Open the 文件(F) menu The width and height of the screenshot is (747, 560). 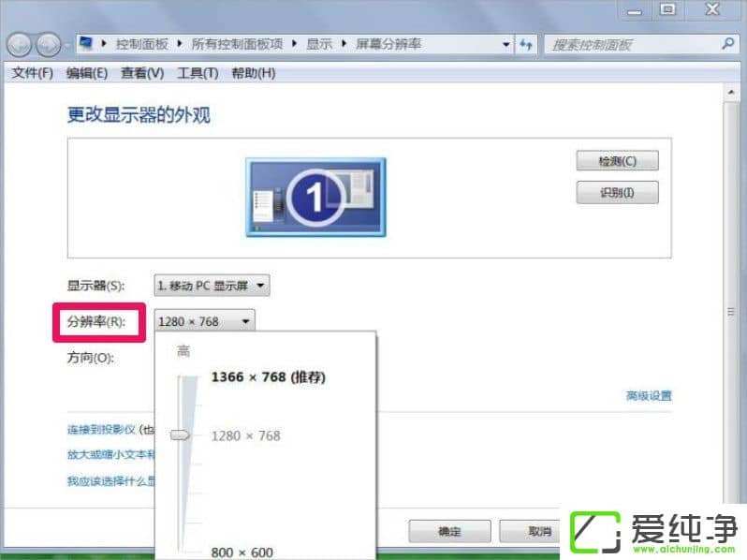(x=33, y=73)
